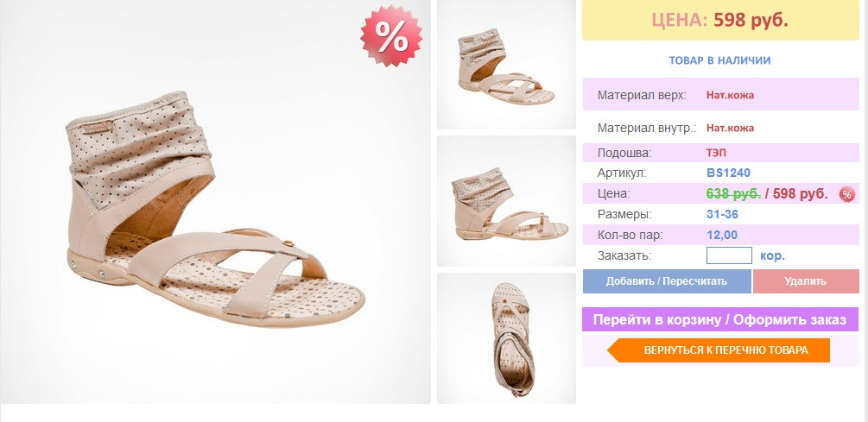Click the pairs count value 12,00
This screenshot has width=868, height=422.
722,235
